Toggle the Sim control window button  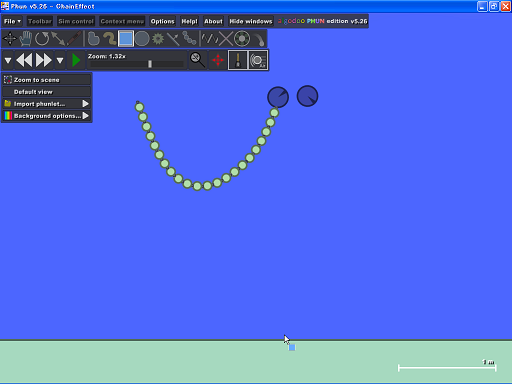click(76, 21)
